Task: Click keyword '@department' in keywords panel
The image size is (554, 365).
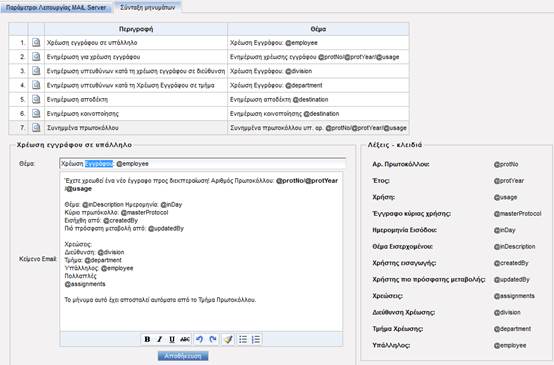Action: tap(512, 329)
